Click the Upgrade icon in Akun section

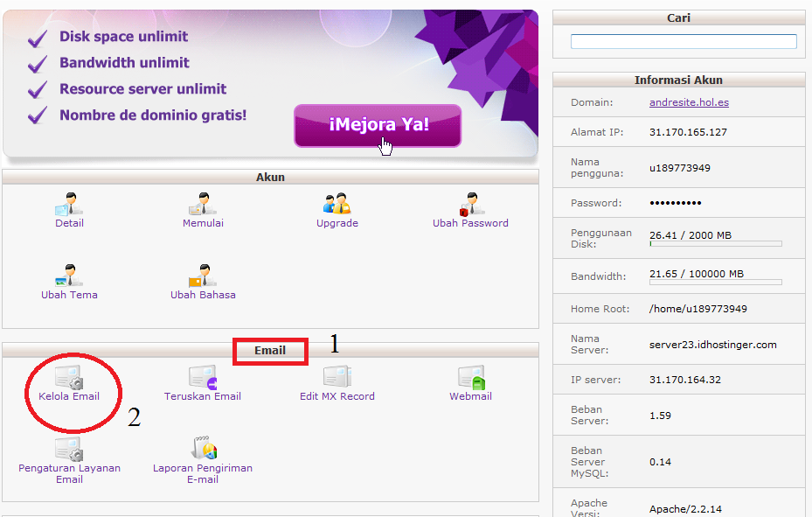[337, 210]
